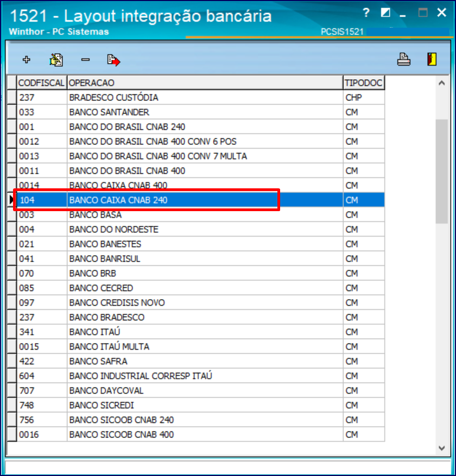Sort by the CODFISCAL column header
Image resolution: width=456 pixels, height=476 pixels.
point(42,82)
